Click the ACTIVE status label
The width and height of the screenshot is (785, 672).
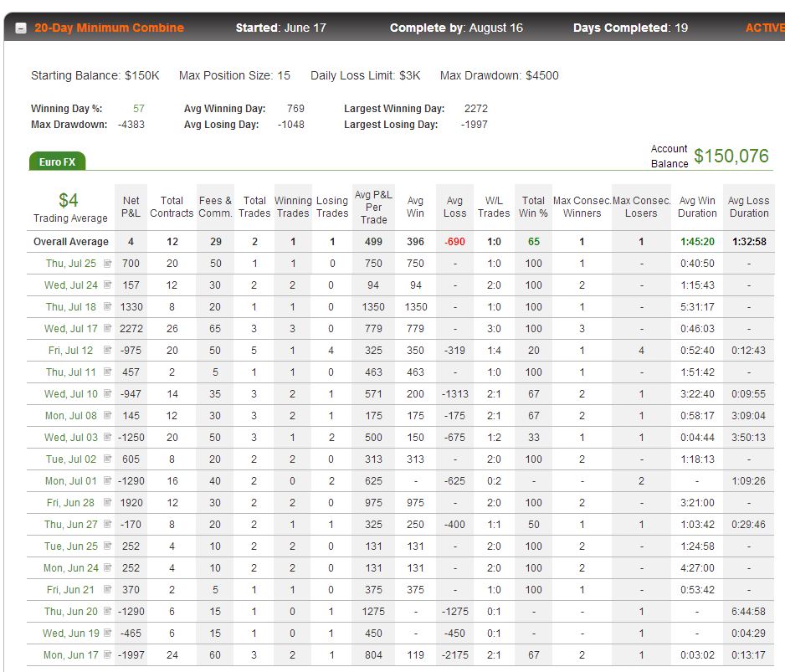[765, 28]
